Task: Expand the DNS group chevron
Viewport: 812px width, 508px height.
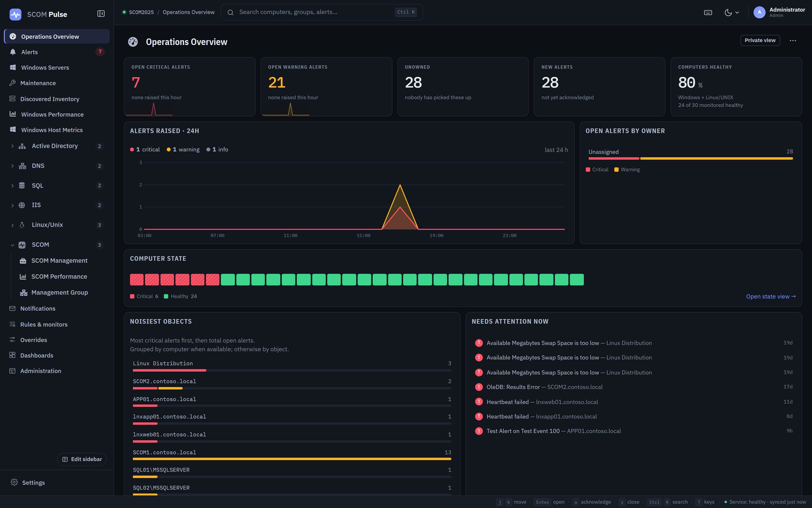Action: pos(12,166)
